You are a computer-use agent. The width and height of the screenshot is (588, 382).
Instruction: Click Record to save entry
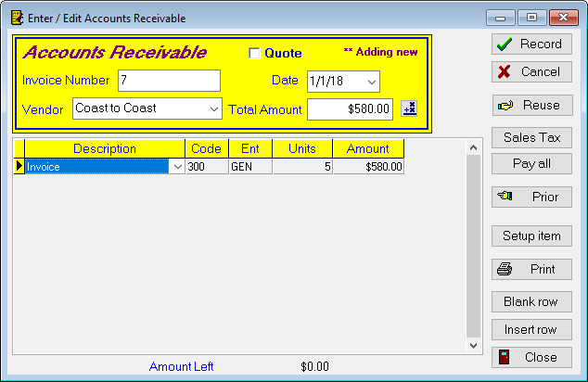pyautogui.click(x=531, y=45)
